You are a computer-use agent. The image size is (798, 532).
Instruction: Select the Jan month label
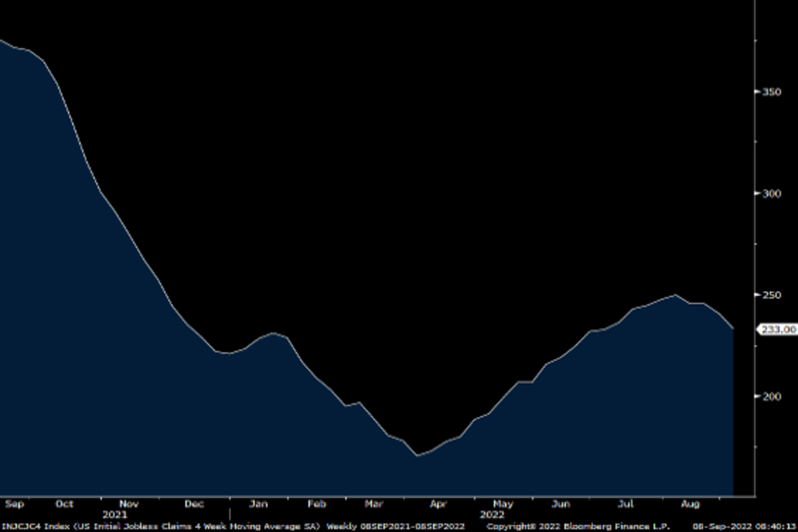(258, 504)
